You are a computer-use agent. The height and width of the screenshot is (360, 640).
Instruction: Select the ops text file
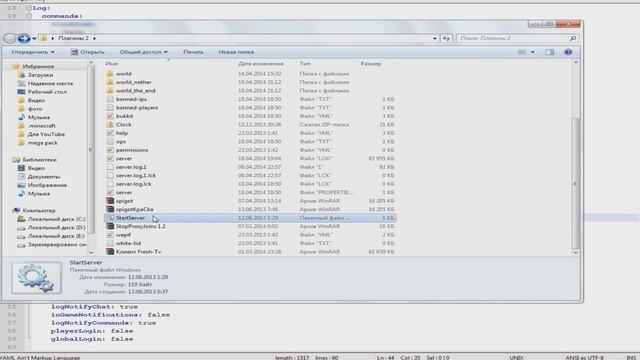point(121,142)
